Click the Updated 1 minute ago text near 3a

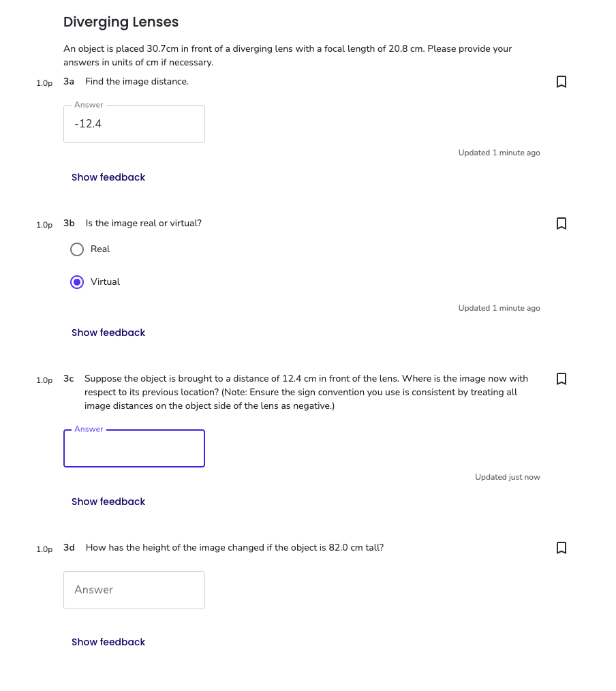click(x=499, y=153)
